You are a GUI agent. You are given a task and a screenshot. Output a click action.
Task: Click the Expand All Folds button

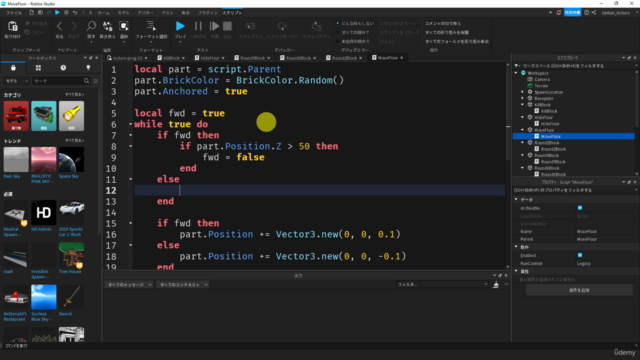(447, 32)
